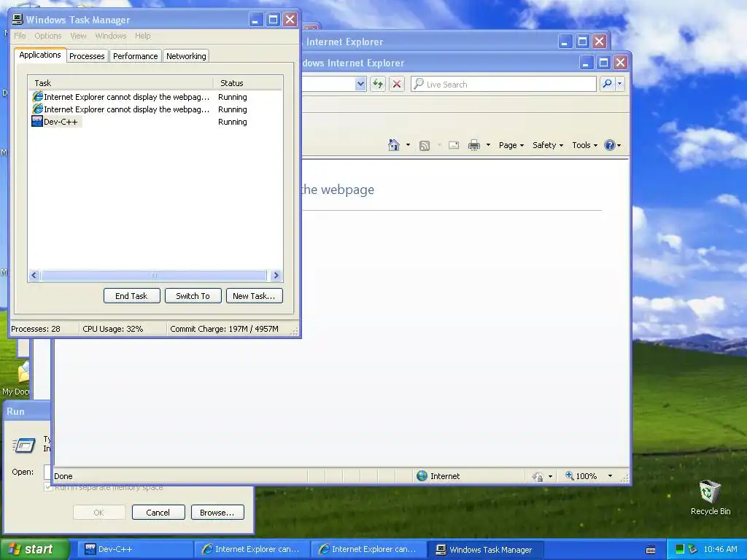Image resolution: width=747 pixels, height=560 pixels.
Task: Click Cancel in the Run dialog
Action: click(158, 513)
